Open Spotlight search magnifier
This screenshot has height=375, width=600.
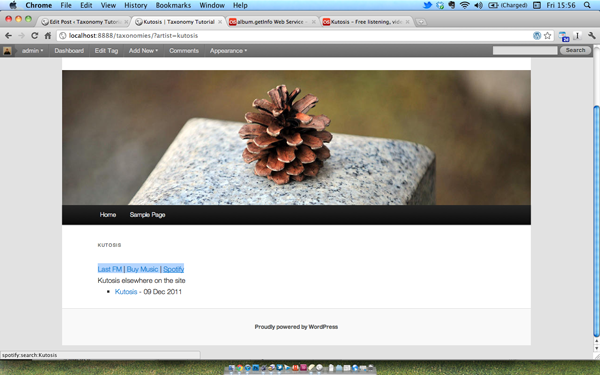point(587,5)
